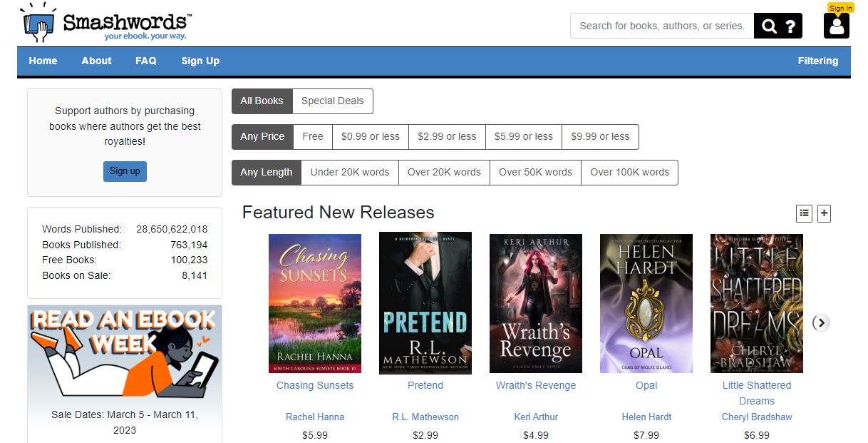The height and width of the screenshot is (443, 868).
Task: Click the Opal title link
Action: click(646, 386)
